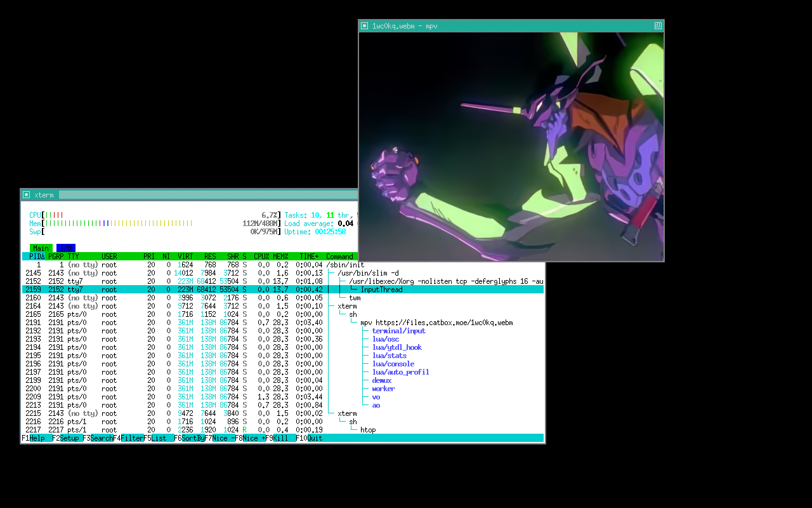Screen dimensions: 812x508
Task: Select the ao thread
Action: tap(284, 405)
